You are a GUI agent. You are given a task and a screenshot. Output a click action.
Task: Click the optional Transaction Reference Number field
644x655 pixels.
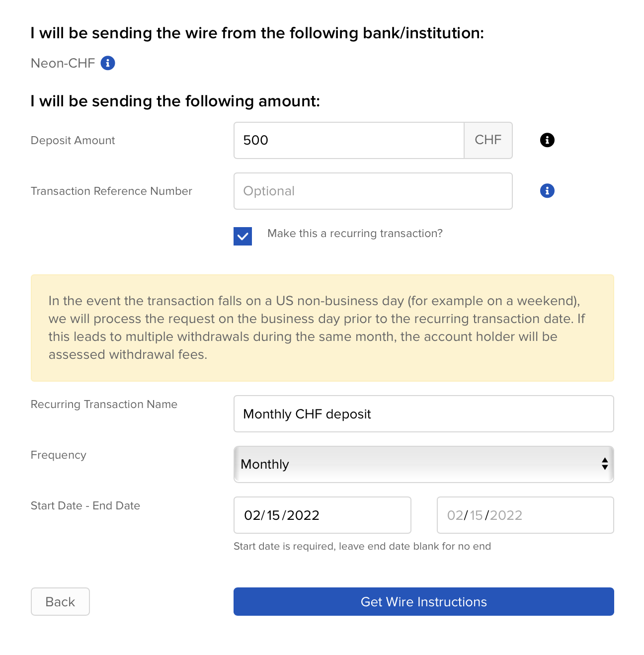pyautogui.click(x=373, y=191)
